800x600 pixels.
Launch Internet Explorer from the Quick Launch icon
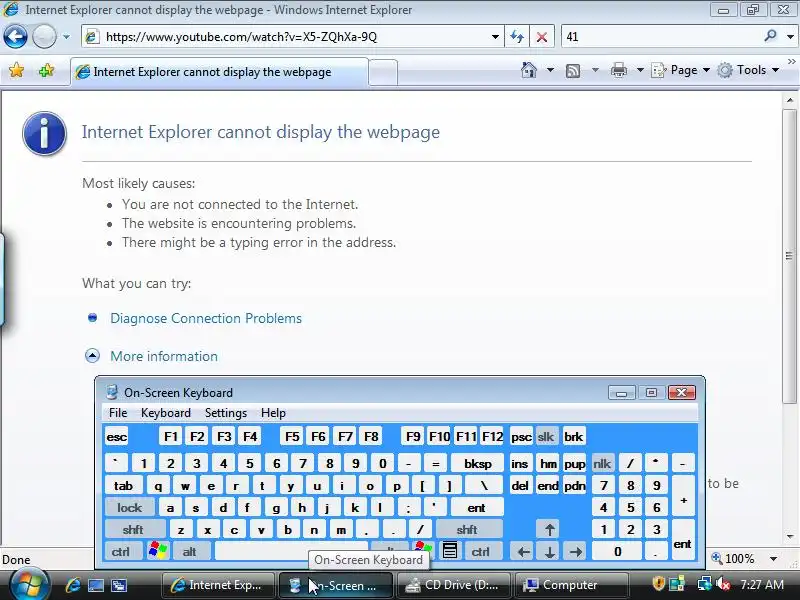(73, 585)
